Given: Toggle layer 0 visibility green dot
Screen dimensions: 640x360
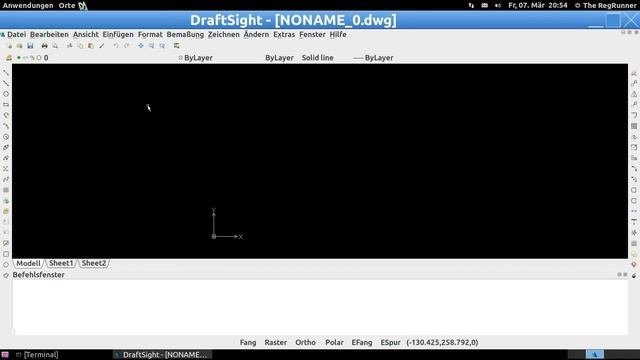Looking at the screenshot, I should tap(18, 58).
